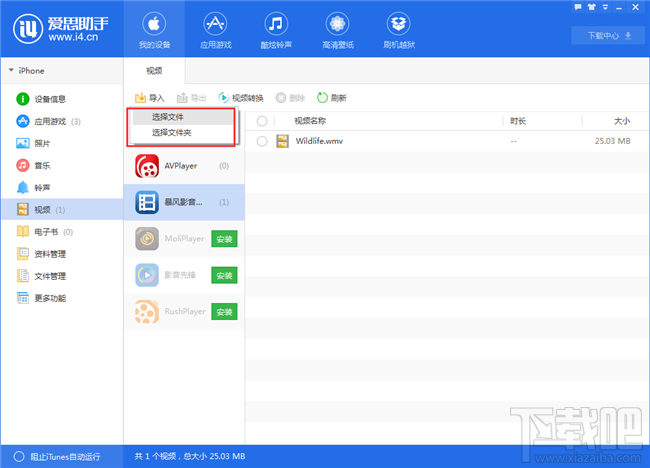This screenshot has height=468, width=650.
Task: Open 照片 in the sidebar
Action: 62,143
